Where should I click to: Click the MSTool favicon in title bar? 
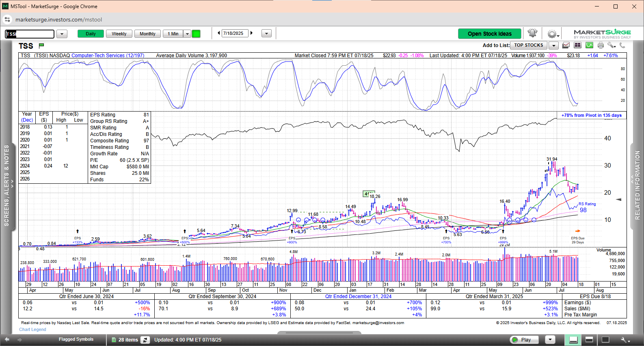click(x=5, y=6)
